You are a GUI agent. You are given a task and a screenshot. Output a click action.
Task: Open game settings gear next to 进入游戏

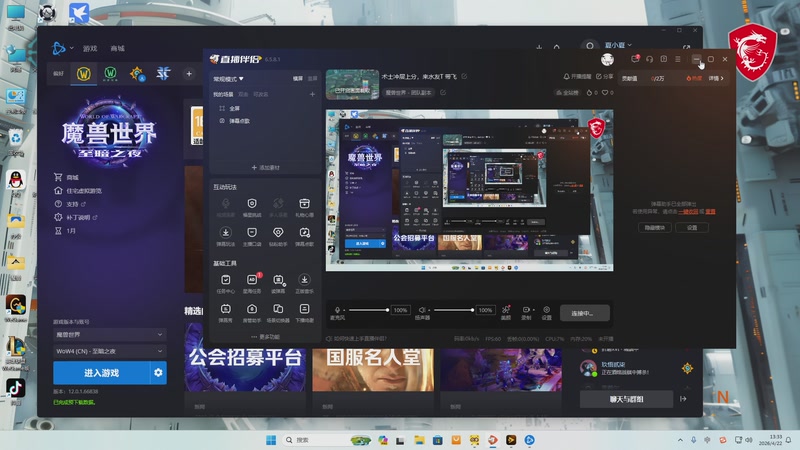pyautogui.click(x=158, y=373)
